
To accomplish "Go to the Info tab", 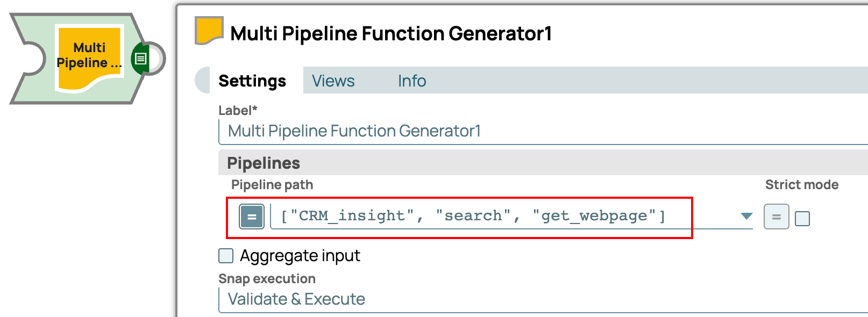I will point(412,81).
